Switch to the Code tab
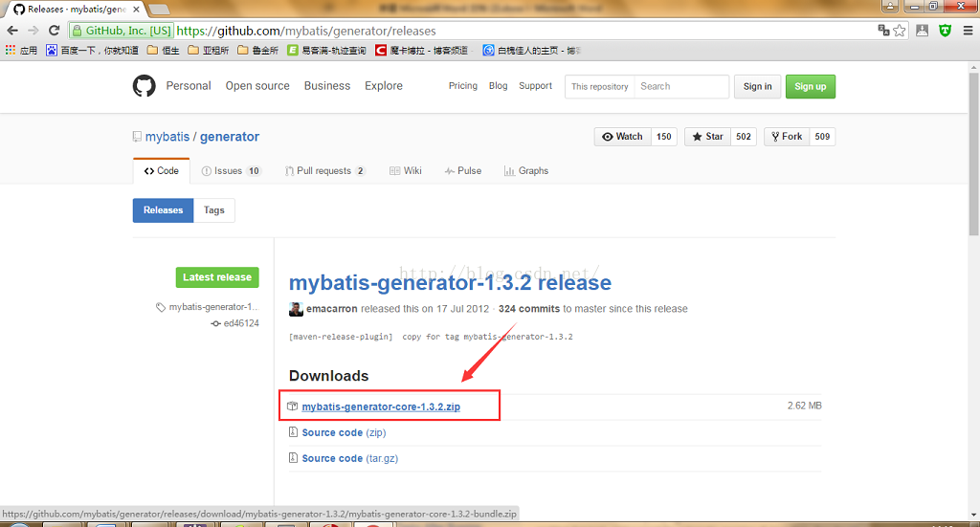 click(161, 171)
